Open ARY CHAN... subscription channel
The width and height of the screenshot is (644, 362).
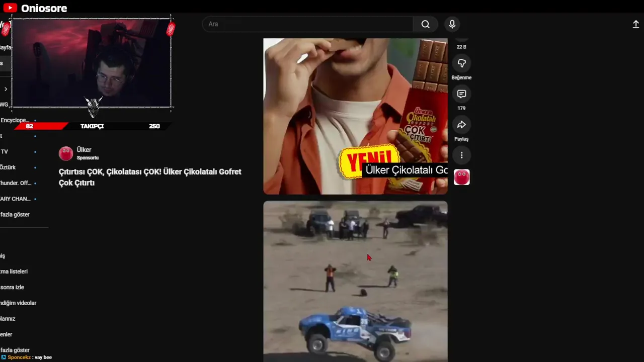point(16,199)
